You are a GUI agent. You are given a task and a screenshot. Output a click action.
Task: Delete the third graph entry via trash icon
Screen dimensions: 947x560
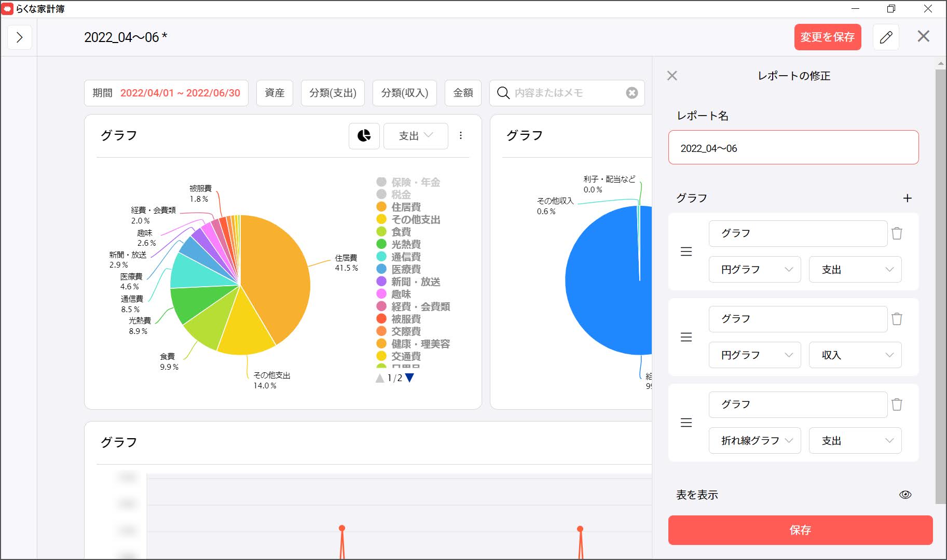897,404
